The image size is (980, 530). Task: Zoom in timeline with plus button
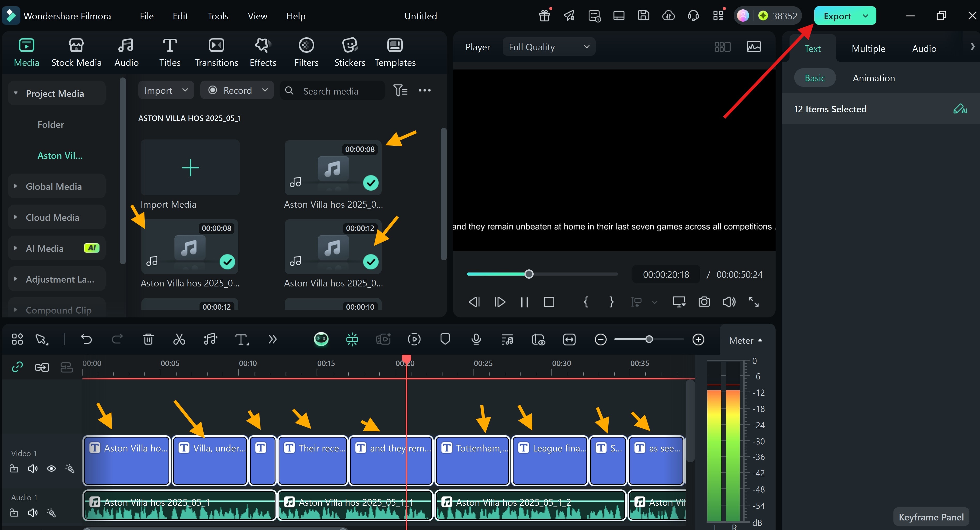pos(698,339)
